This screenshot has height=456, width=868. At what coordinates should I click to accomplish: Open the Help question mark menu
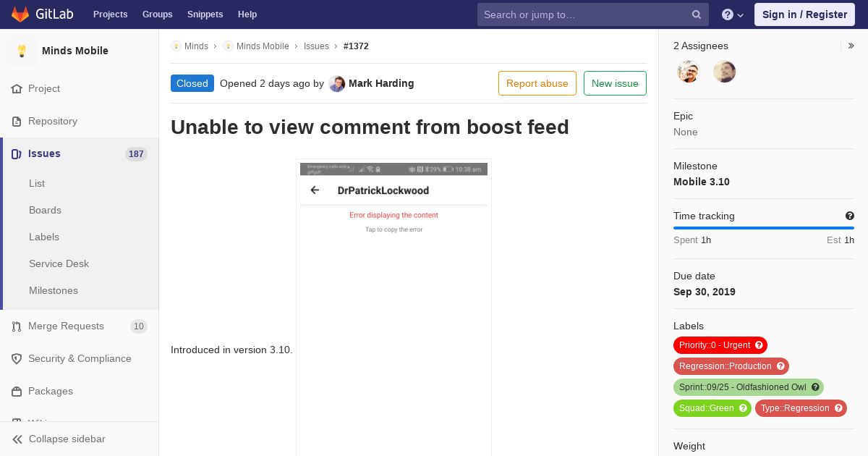point(733,14)
